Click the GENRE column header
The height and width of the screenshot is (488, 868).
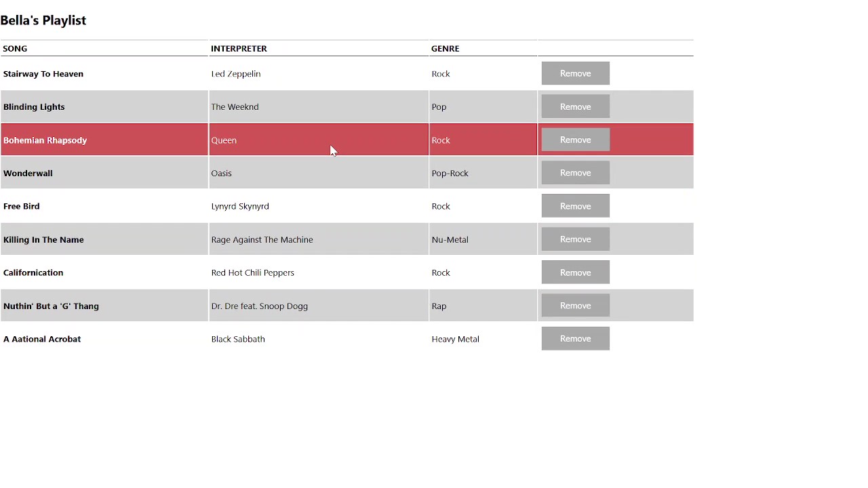[x=445, y=49]
